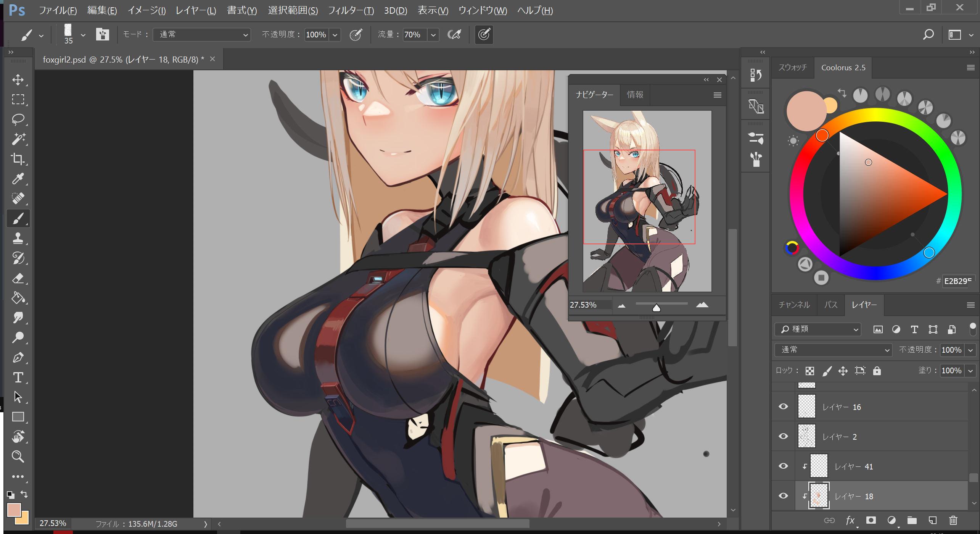
Task: Click the hex color field E2B29
Action: tap(958, 281)
